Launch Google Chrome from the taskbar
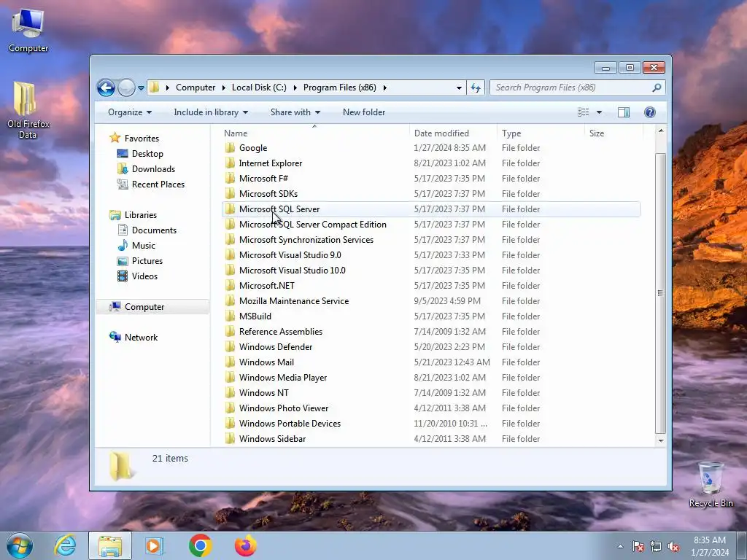 (200, 545)
